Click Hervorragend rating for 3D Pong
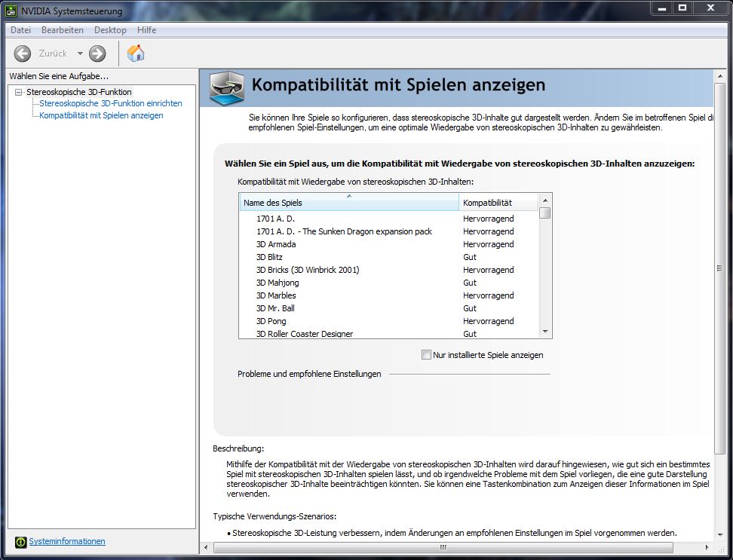Image resolution: width=733 pixels, height=560 pixels. tap(488, 321)
